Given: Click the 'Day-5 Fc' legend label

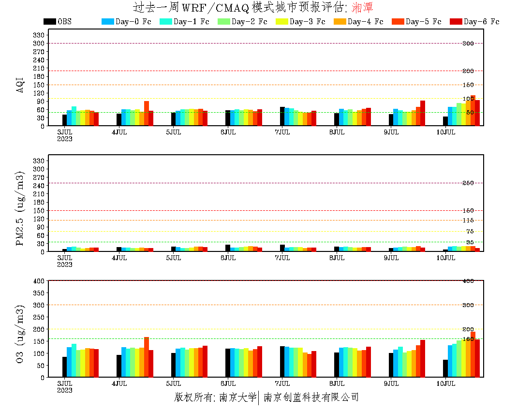Looking at the screenshot, I should click(424, 21).
